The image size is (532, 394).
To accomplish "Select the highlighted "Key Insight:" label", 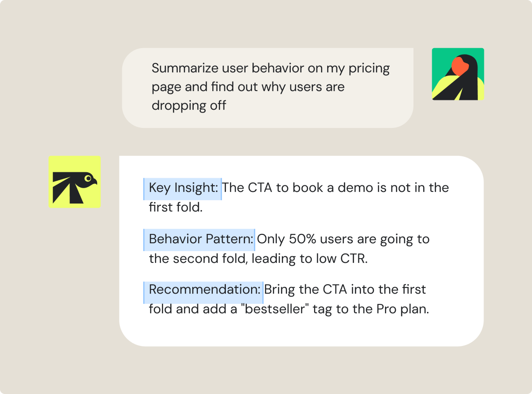I will 182,189.
